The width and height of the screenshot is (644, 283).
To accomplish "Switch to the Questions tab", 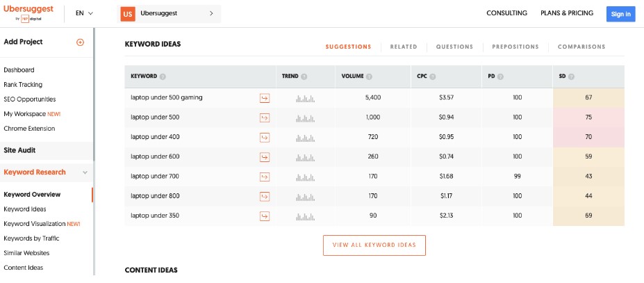I will point(454,47).
